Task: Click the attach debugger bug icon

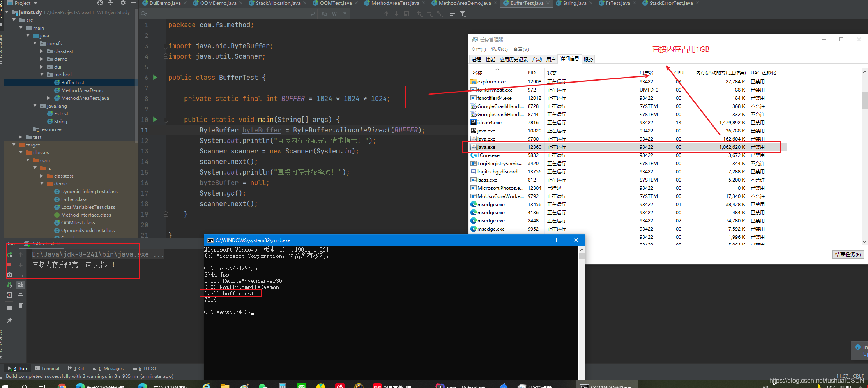Action: pyautogui.click(x=10, y=285)
